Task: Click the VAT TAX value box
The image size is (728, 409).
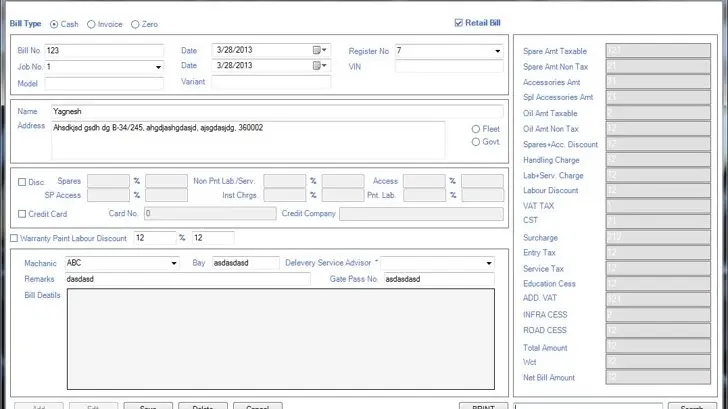Action: coord(658,206)
